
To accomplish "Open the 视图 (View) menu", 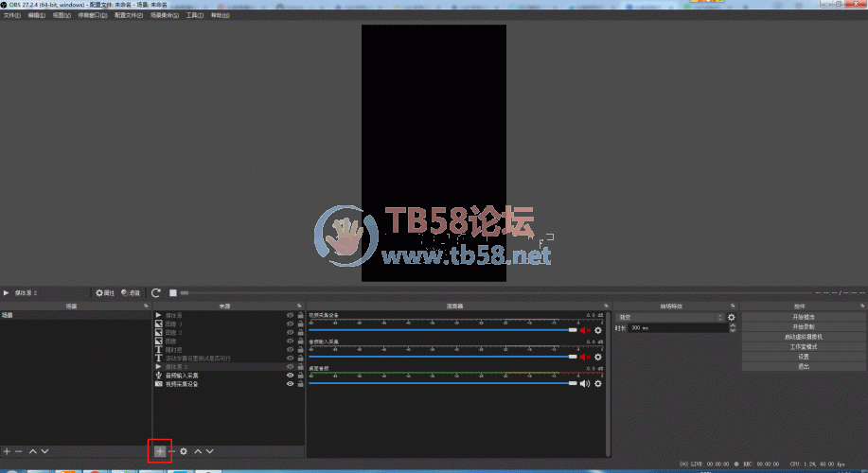I will (x=62, y=15).
